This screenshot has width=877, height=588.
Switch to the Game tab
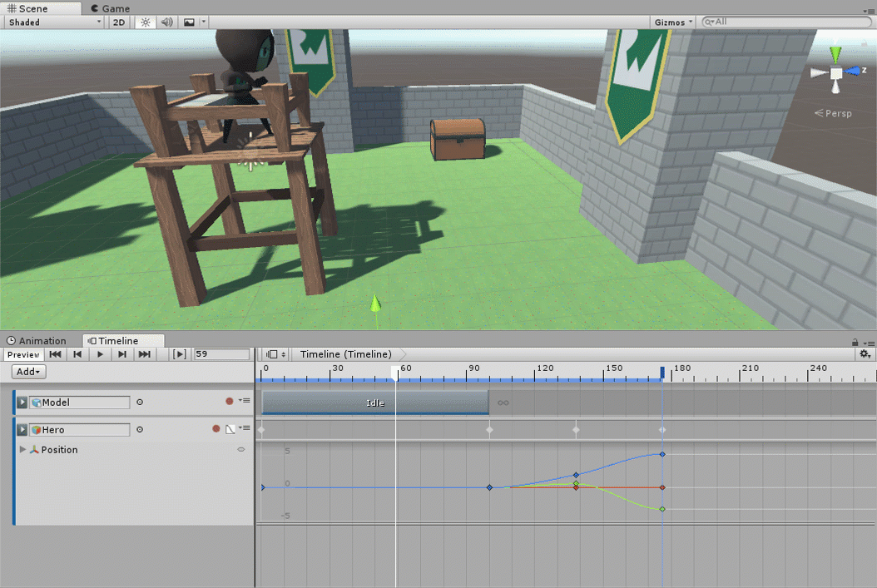click(x=111, y=8)
